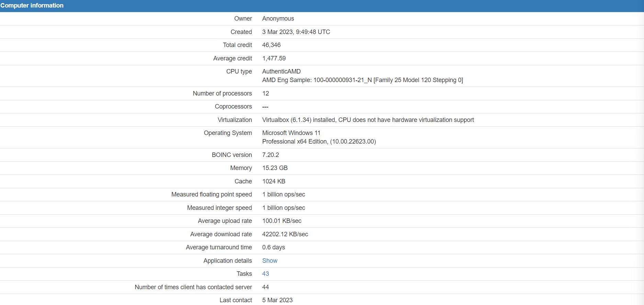Click measured integer speed value
This screenshot has width=644, height=305.
[284, 208]
